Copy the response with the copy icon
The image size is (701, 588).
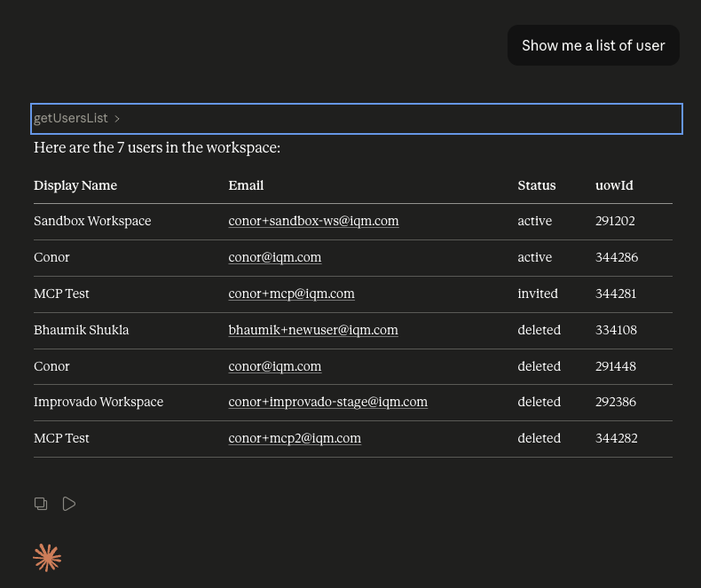click(x=41, y=504)
